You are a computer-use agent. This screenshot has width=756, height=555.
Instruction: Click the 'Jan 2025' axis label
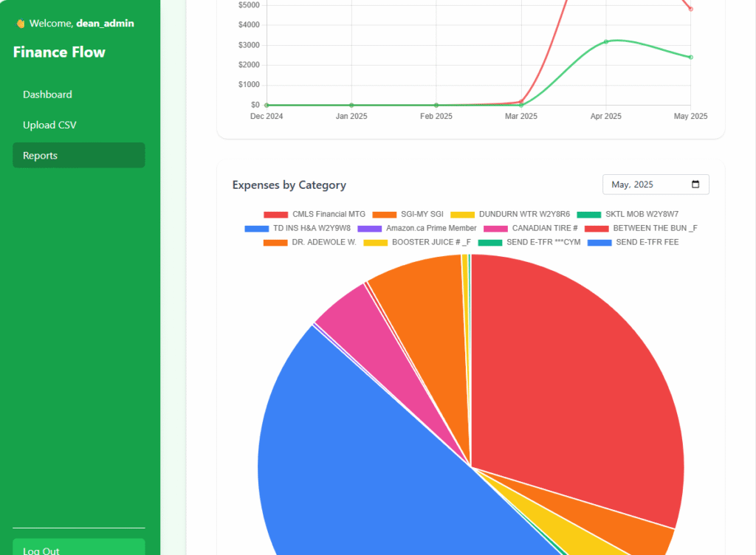tap(351, 116)
